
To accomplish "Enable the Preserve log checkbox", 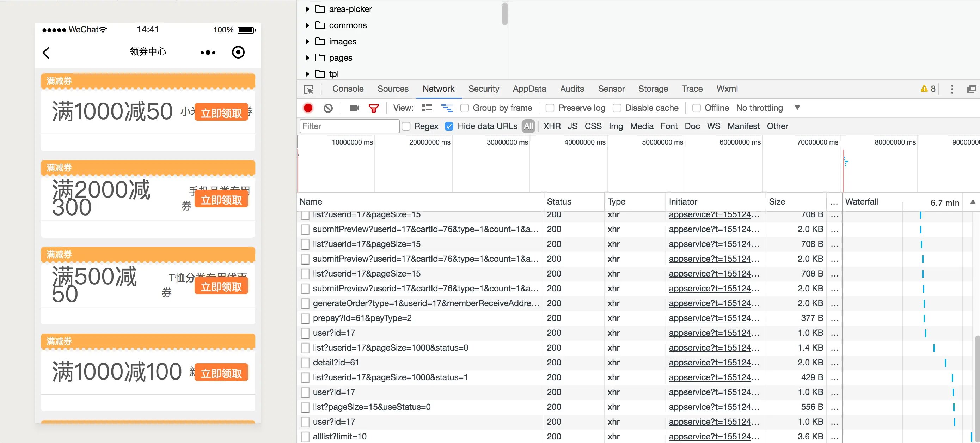I will pos(550,108).
